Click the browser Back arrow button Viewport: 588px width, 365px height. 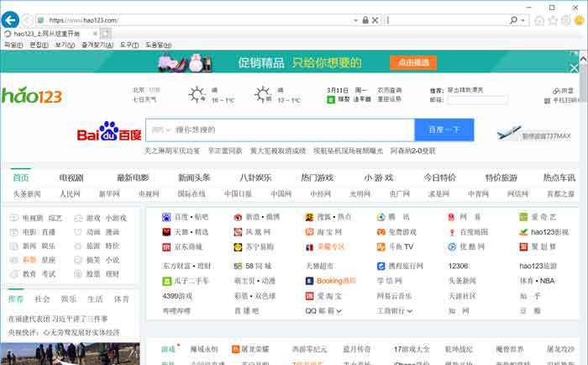(x=10, y=19)
